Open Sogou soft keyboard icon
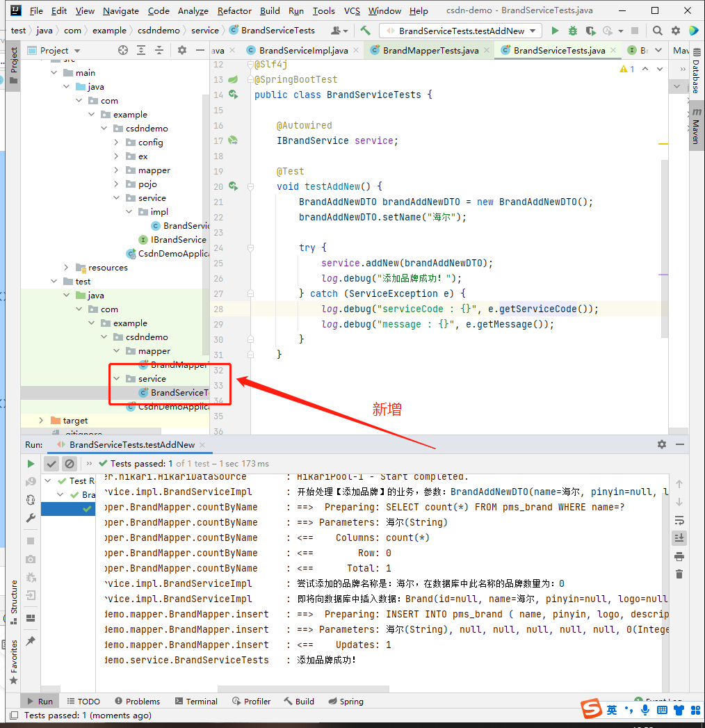The width and height of the screenshot is (705, 728). point(663,710)
